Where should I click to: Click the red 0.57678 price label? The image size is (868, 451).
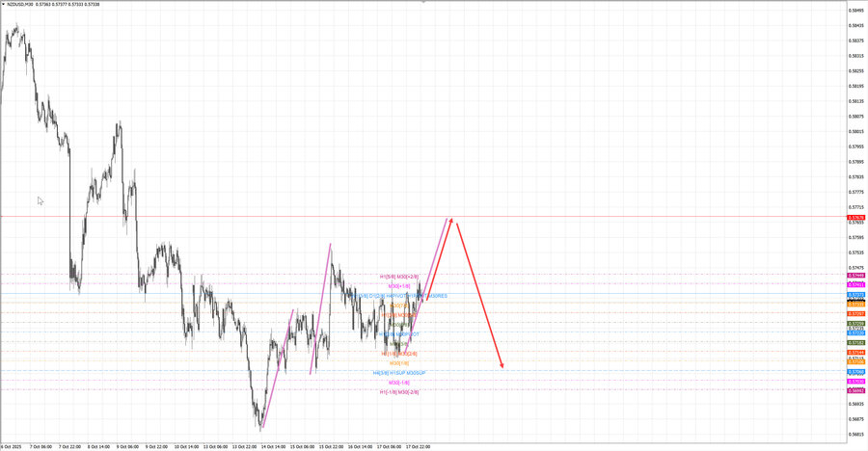855,218
